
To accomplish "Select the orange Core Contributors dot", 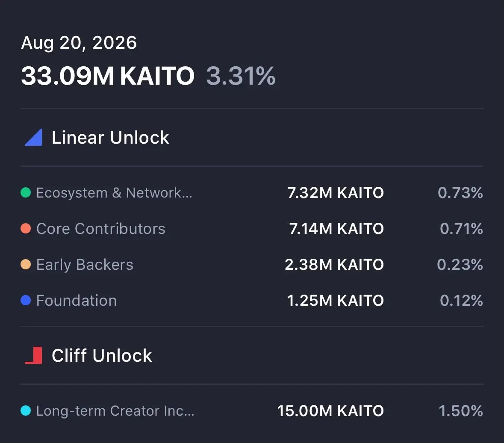I will click(x=26, y=229).
